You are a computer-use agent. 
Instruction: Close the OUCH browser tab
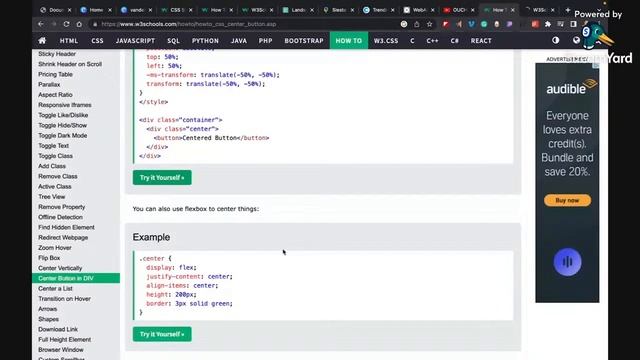pos(473,10)
